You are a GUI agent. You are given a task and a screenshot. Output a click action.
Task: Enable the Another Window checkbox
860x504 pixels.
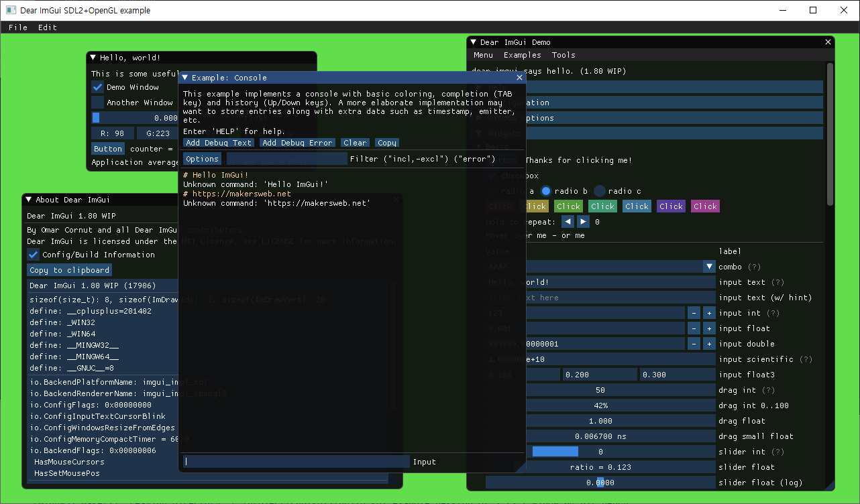tap(97, 102)
